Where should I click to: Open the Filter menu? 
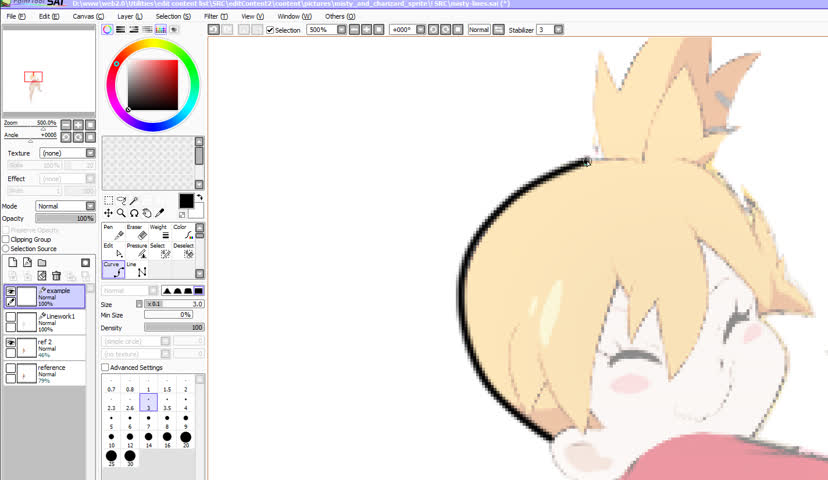211,17
